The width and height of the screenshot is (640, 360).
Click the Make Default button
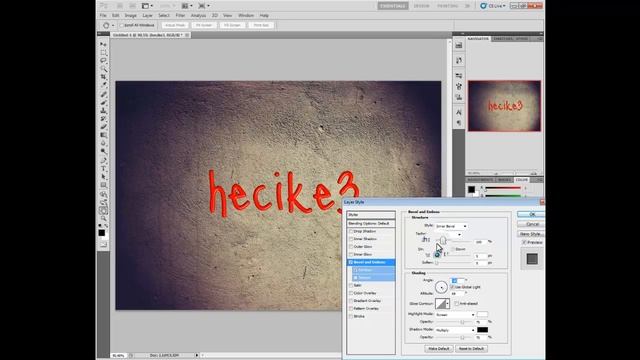(438, 349)
